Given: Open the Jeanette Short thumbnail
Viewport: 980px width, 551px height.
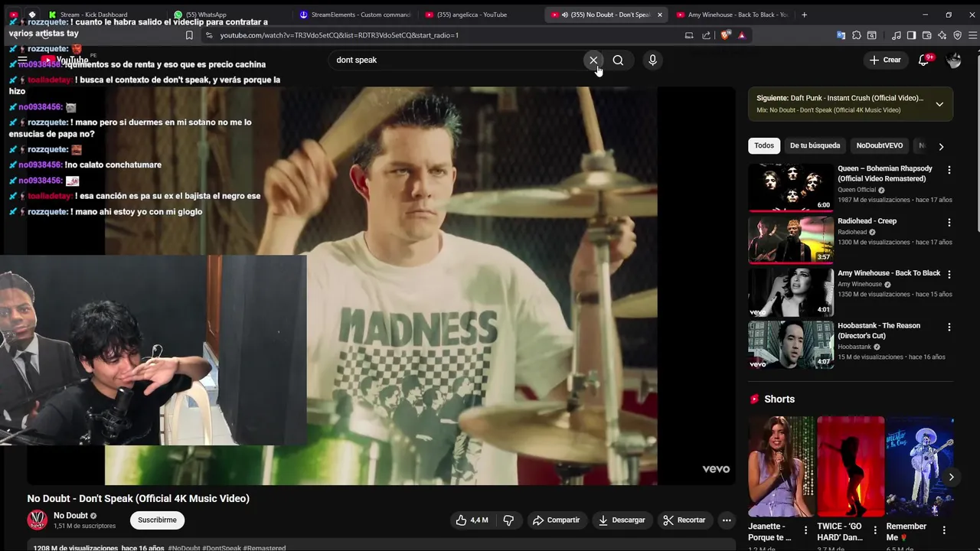Looking at the screenshot, I should (781, 467).
